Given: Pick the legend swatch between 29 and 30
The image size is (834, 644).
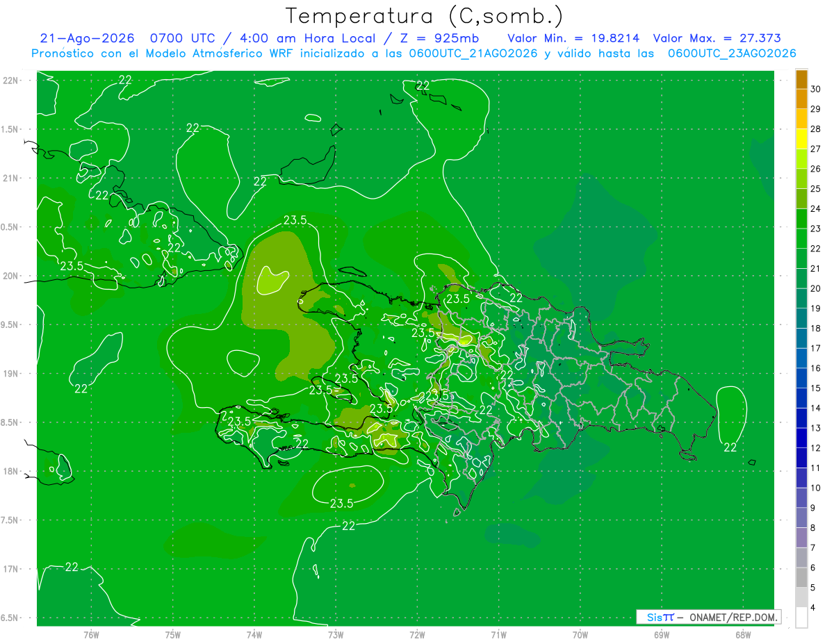Looking at the screenshot, I should 801,98.
